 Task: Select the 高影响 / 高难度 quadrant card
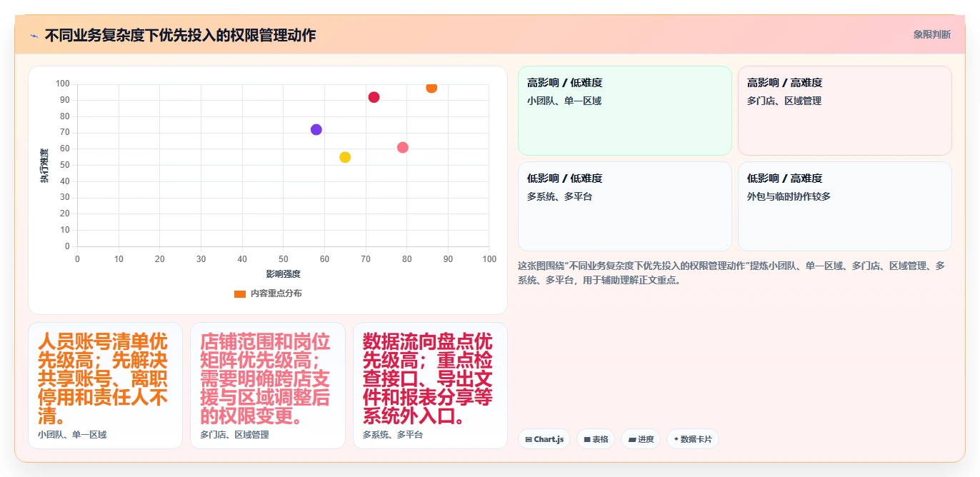tap(845, 111)
